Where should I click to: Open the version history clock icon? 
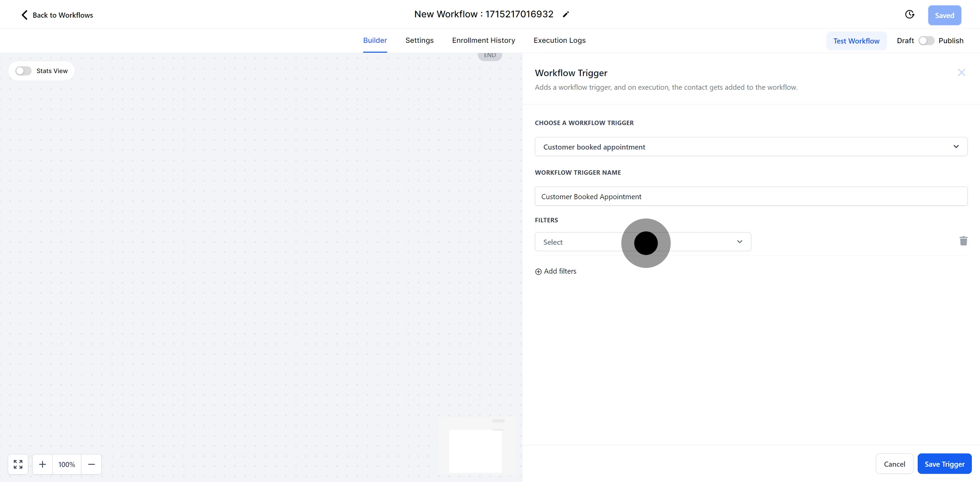[909, 14]
